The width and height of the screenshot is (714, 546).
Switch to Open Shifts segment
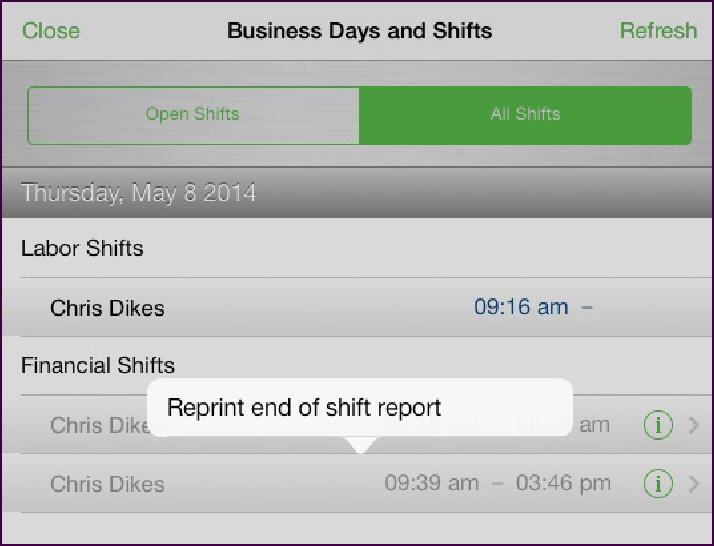pyautogui.click(x=194, y=115)
